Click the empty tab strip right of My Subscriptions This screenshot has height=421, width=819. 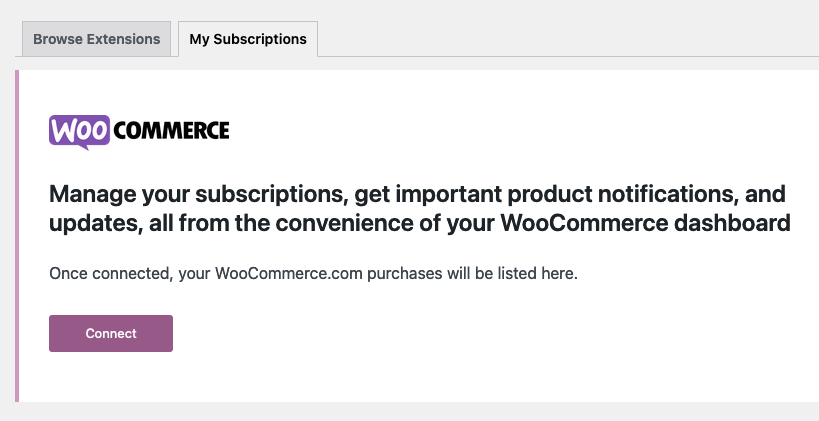click(x=568, y=39)
